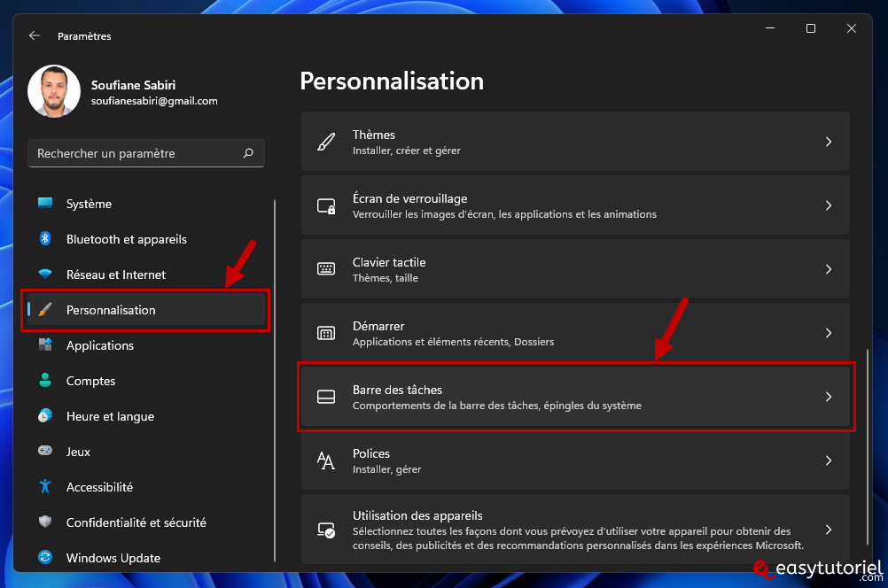Viewport: 888px width, 588px height.
Task: Open Barre des tâches settings
Action: [575, 397]
